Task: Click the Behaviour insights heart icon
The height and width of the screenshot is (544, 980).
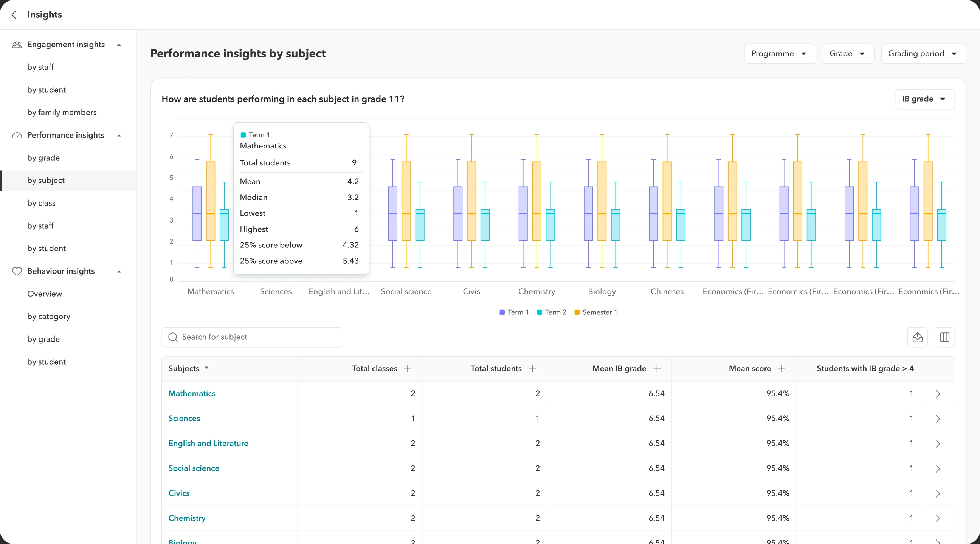Action: pos(17,271)
